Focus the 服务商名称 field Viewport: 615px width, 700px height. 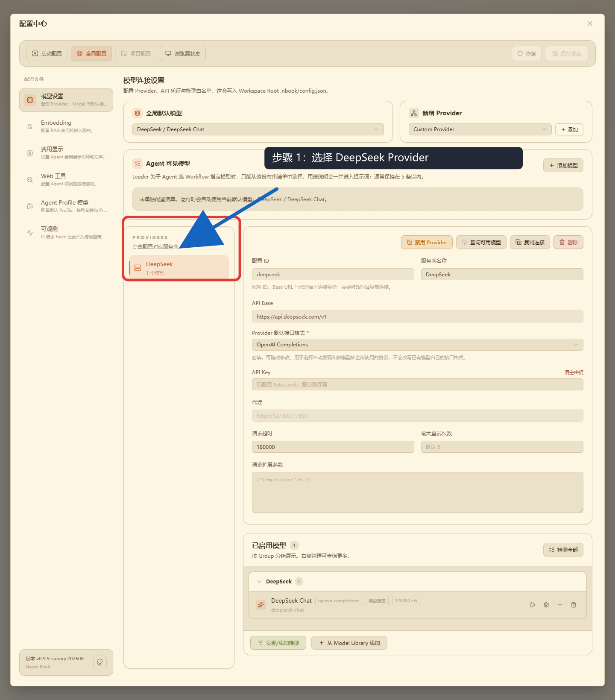502,274
